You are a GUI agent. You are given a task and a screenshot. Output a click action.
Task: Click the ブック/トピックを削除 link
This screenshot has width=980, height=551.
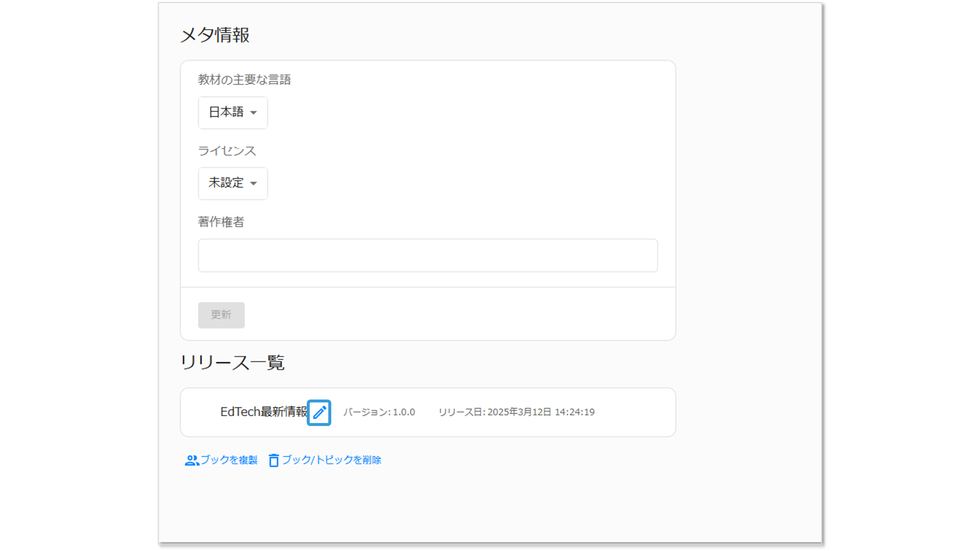tap(331, 460)
